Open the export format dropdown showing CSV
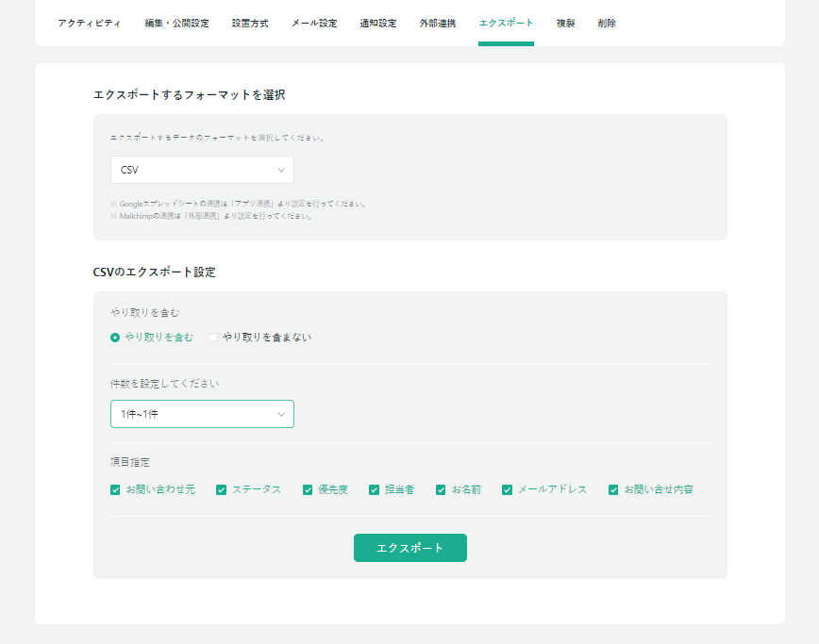Image resolution: width=819 pixels, height=644 pixels. 202,170
